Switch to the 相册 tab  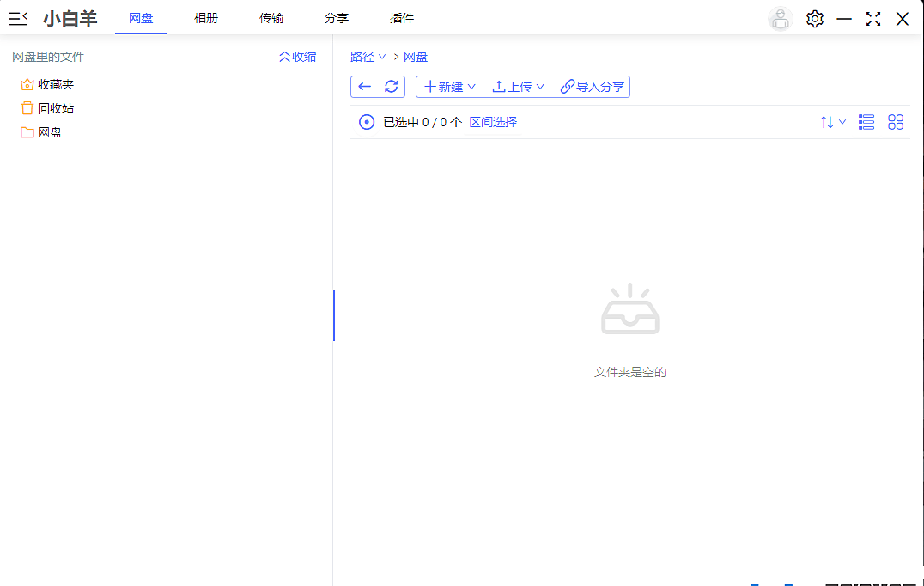coord(206,17)
